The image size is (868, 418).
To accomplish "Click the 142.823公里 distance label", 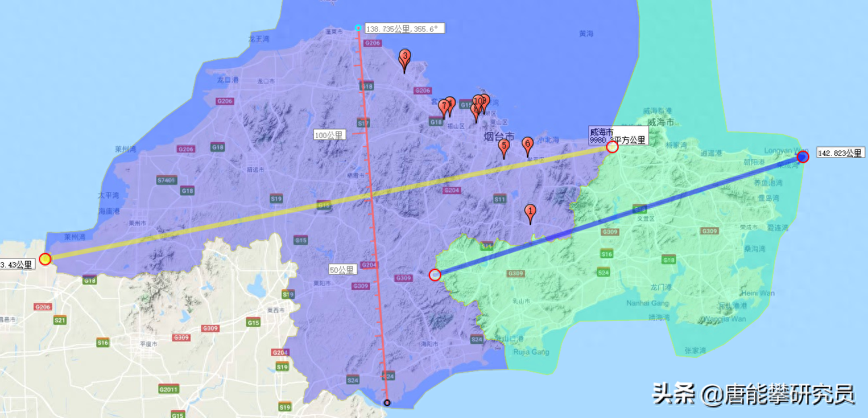I will (840, 153).
